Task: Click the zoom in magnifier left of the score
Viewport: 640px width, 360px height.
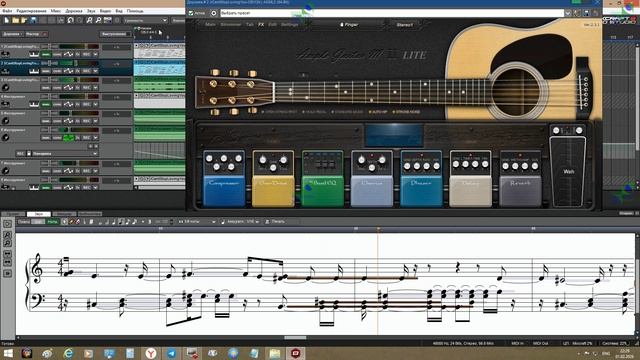Action: coord(7,235)
